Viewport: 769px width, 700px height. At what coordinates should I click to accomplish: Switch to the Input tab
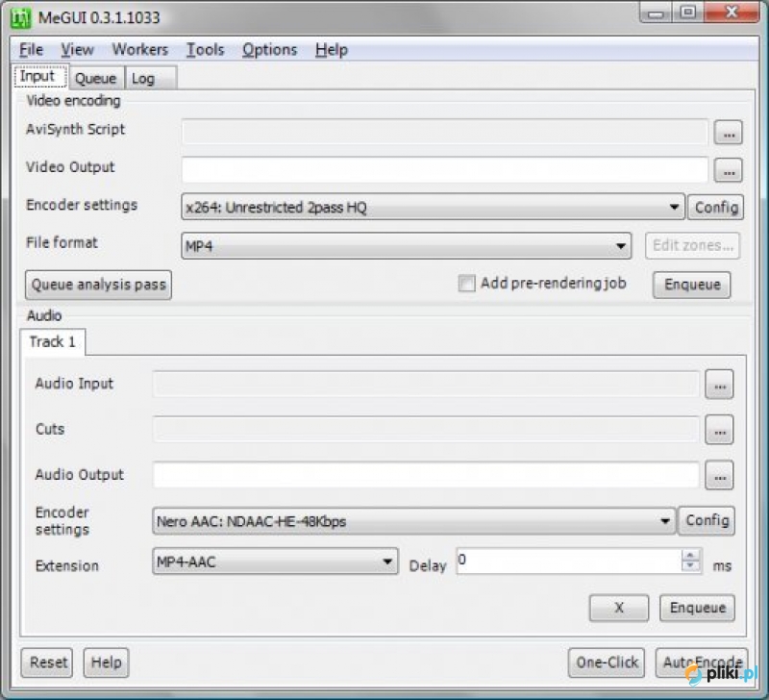coord(40,77)
